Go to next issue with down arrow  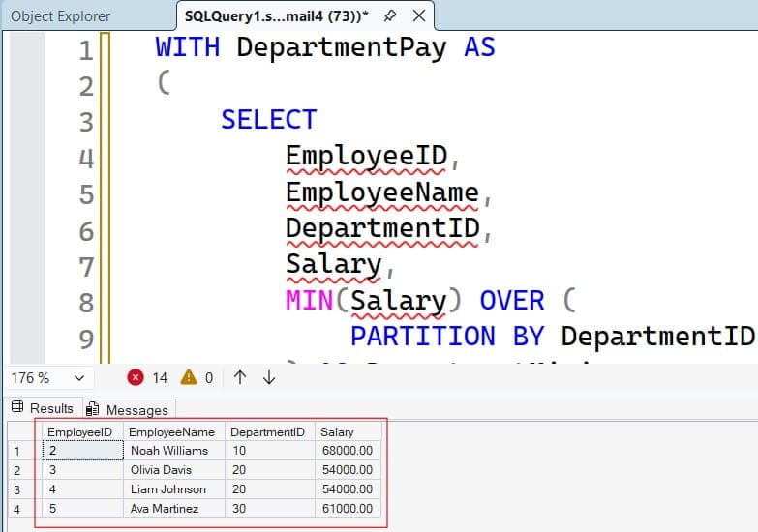(269, 377)
